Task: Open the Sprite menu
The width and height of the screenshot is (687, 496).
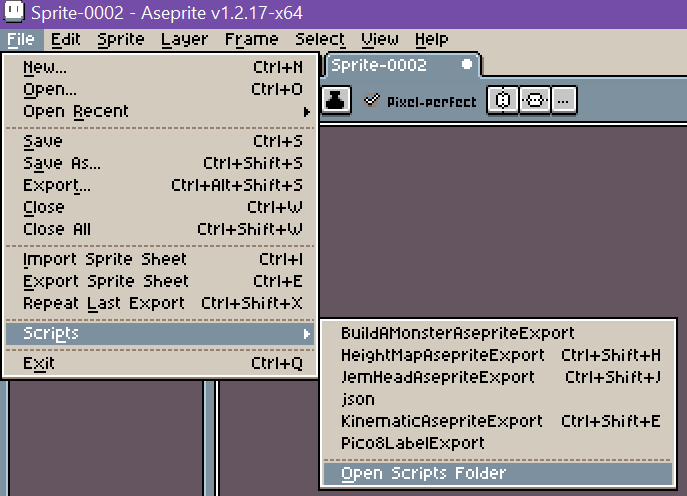Action: tap(121, 40)
